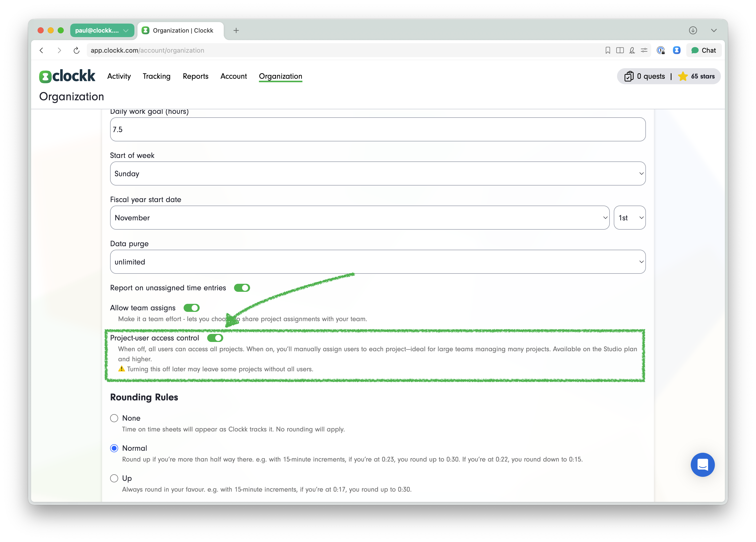
Task: Click the Chat button in toolbar
Action: [704, 50]
